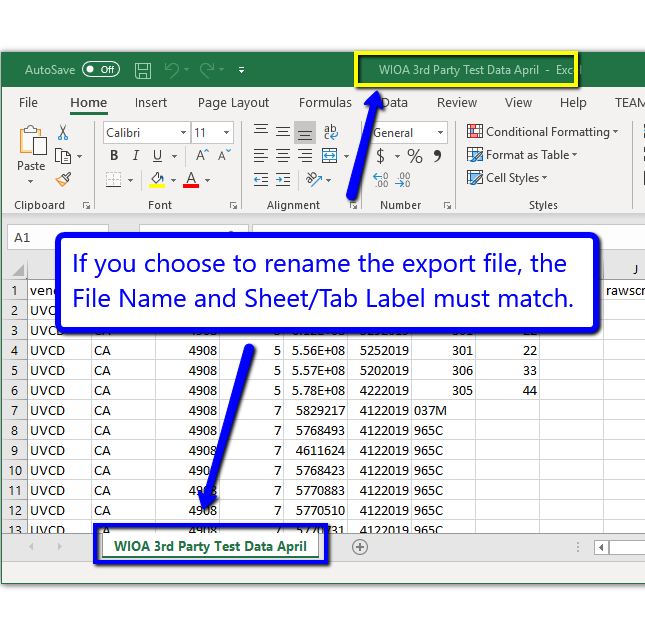Switch to the Insert ribbon tab

[x=151, y=102]
